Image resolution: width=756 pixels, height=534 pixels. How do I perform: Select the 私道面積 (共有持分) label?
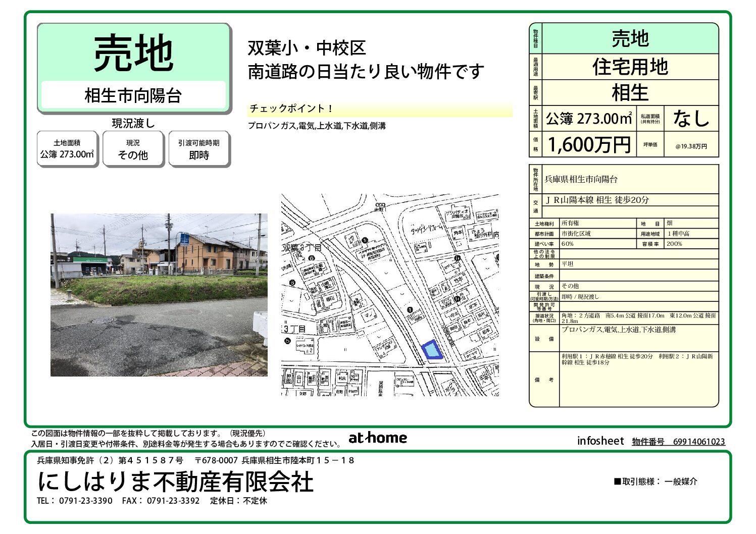click(x=650, y=119)
